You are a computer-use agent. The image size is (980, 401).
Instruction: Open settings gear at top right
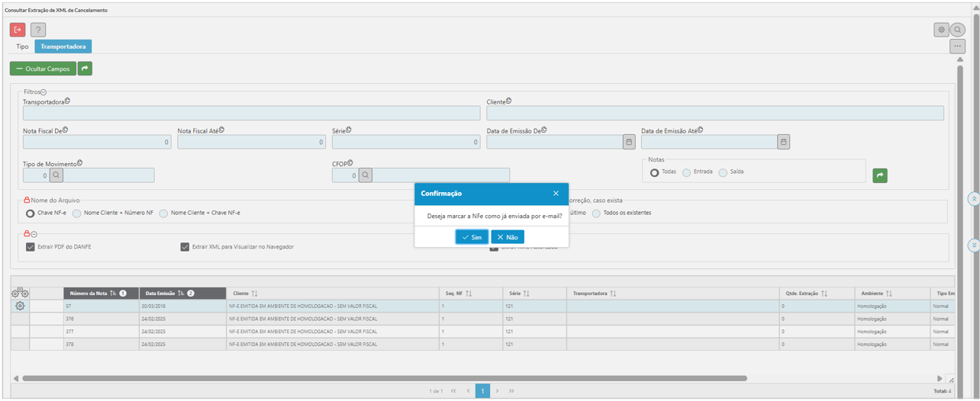click(941, 30)
